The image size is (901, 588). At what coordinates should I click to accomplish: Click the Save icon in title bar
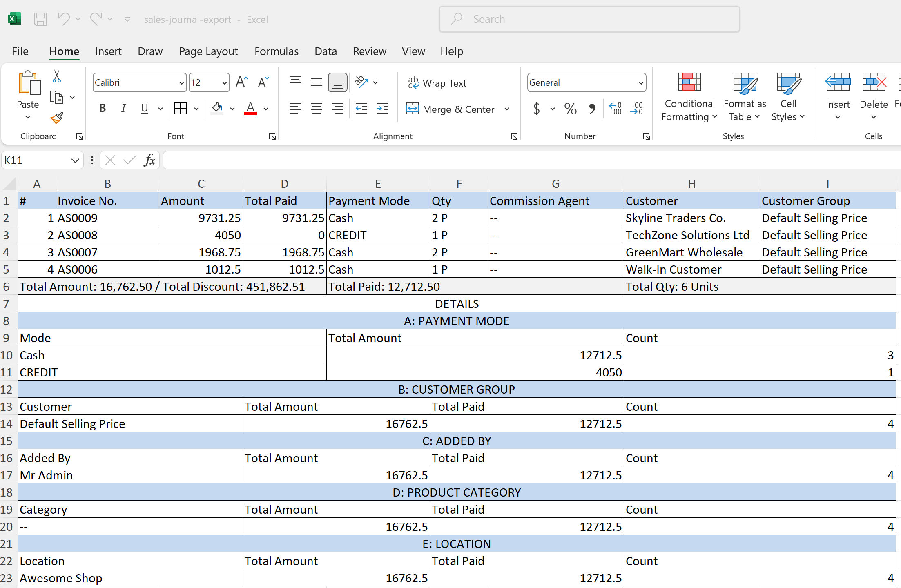40,19
